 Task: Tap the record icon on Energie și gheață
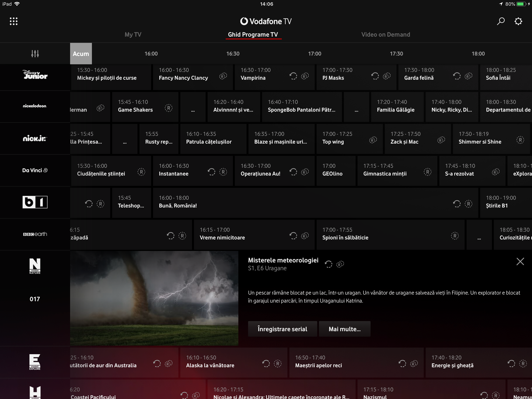523,364
